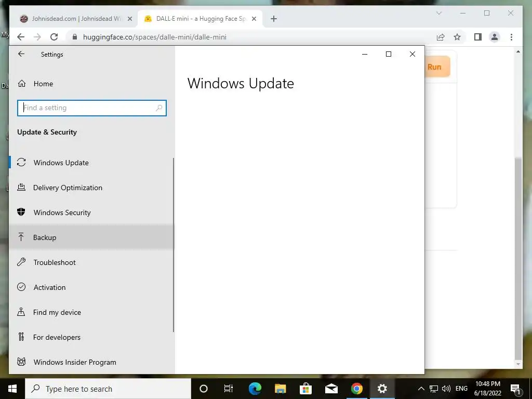This screenshot has height=399, width=532.
Task: Show hidden system tray icons
Action: (x=421, y=389)
